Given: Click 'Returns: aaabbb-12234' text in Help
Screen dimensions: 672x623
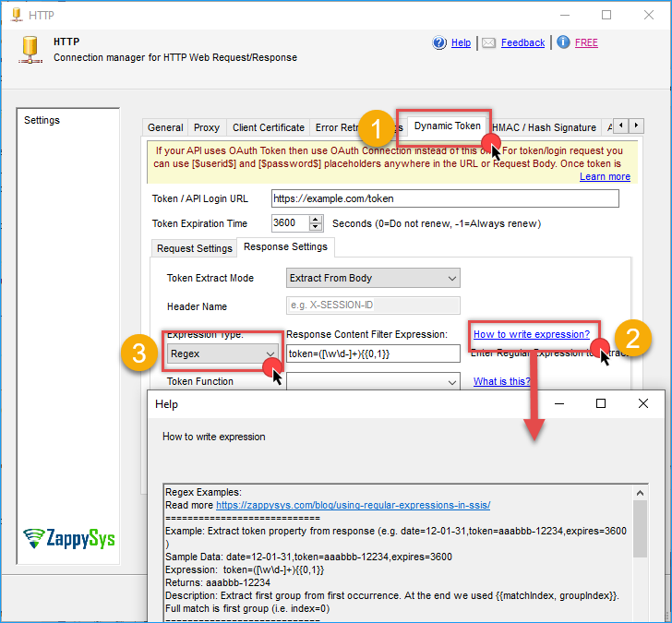Looking at the screenshot, I should pos(218,582).
